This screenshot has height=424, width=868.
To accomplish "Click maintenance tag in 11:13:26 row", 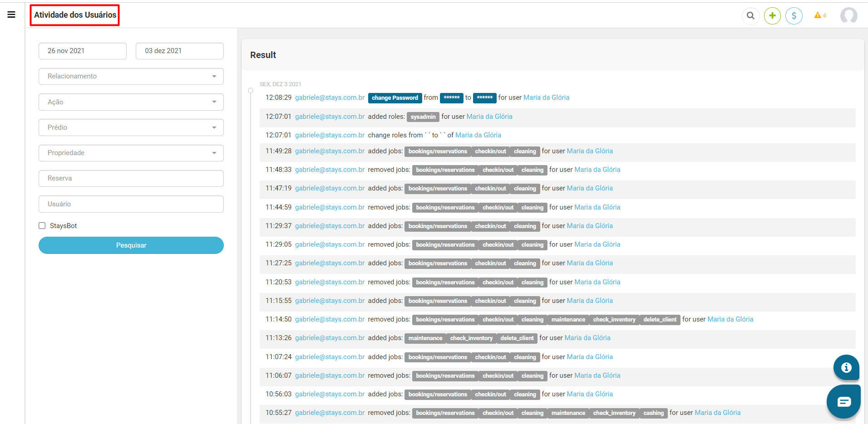I will [x=425, y=338].
